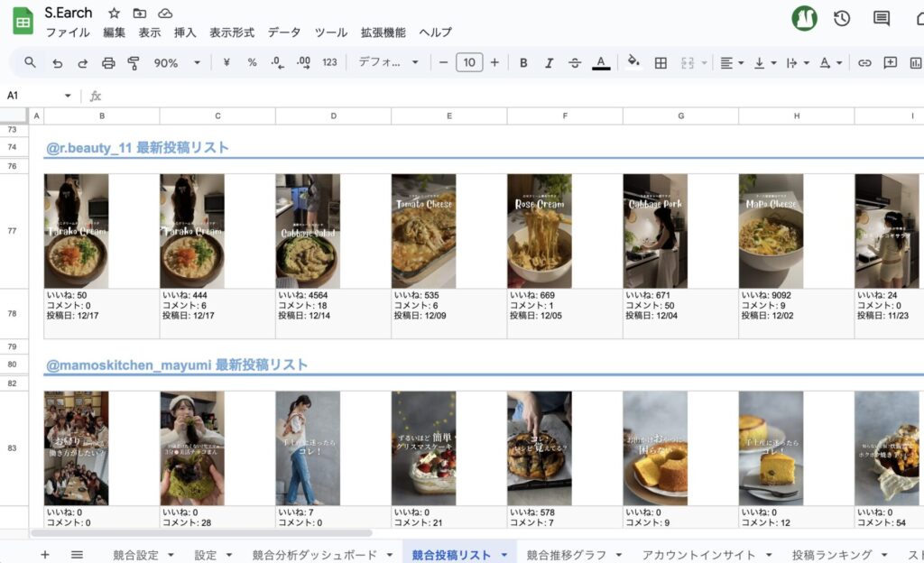Open the borders tool icon
924x563 pixels.
click(661, 63)
